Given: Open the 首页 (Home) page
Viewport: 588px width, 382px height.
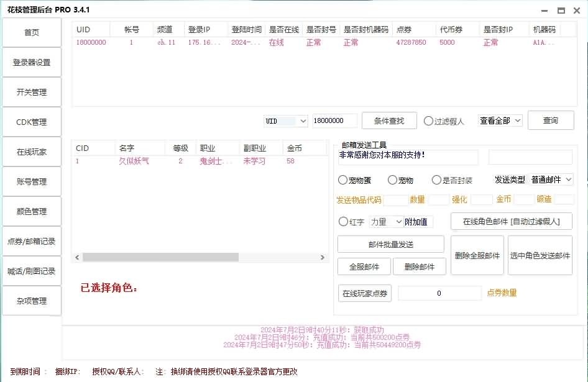Looking at the screenshot, I should click(31, 32).
